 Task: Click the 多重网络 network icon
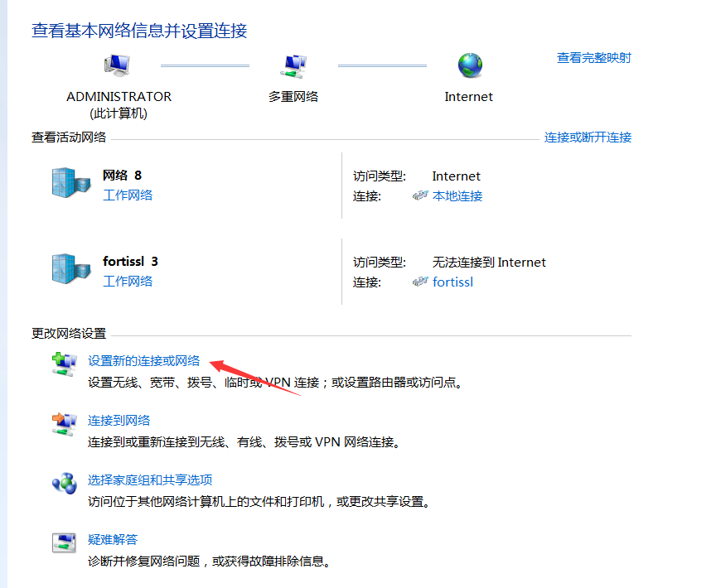[293, 66]
